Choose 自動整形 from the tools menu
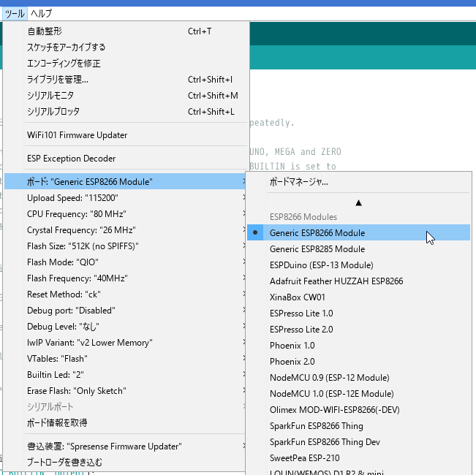 (x=125, y=31)
